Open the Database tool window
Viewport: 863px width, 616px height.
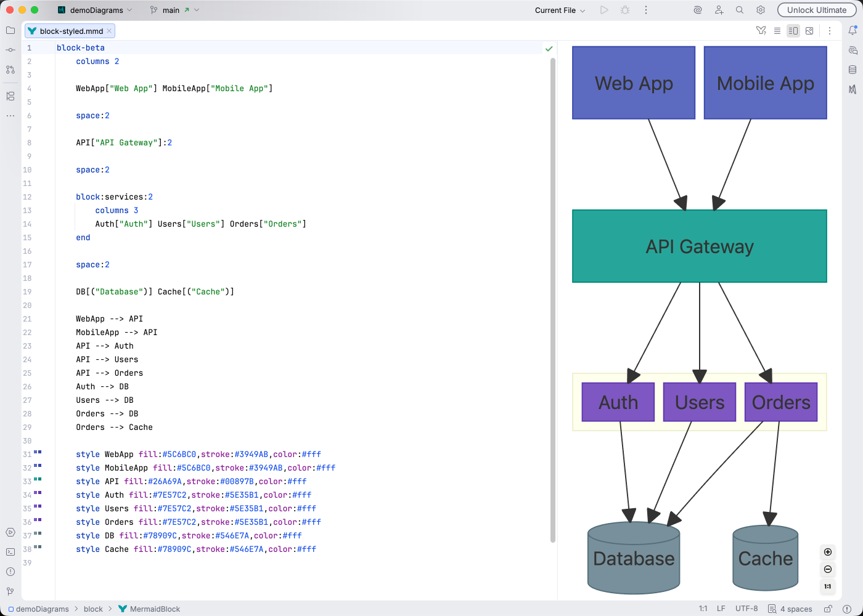(853, 69)
